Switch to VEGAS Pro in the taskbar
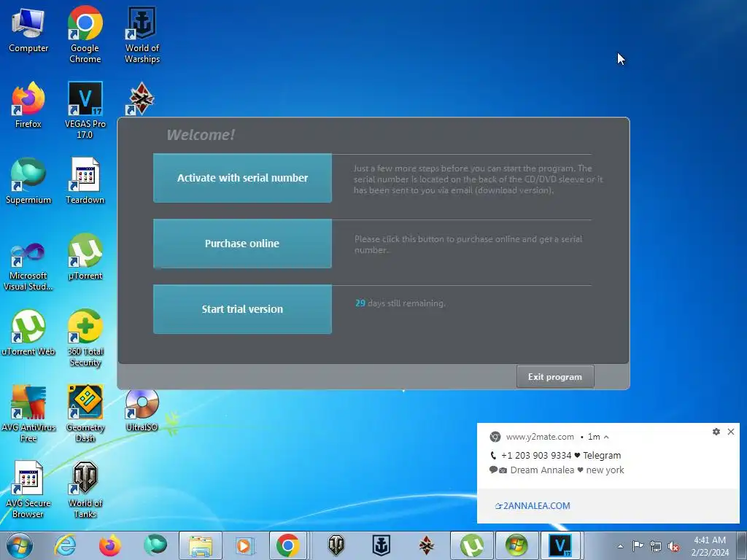Image resolution: width=747 pixels, height=560 pixels. click(561, 545)
